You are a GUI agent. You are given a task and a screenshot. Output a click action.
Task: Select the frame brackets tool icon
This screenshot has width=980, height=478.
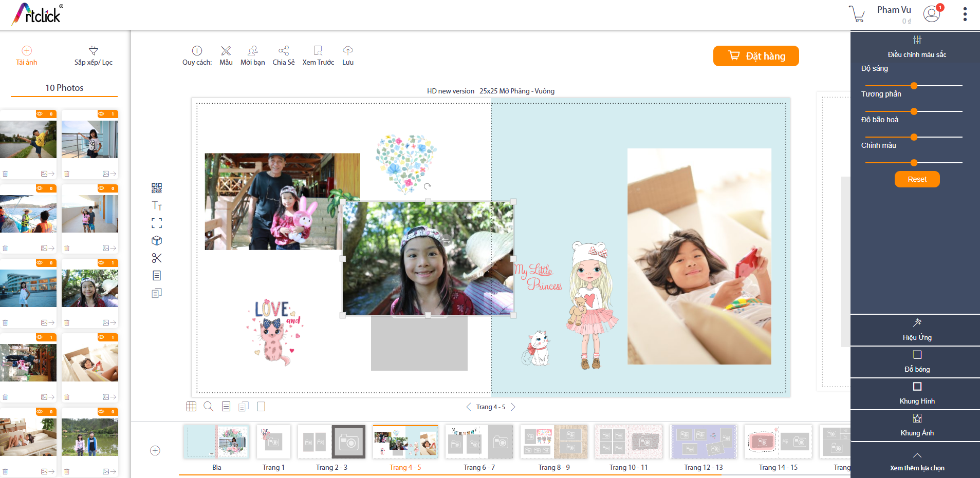tap(157, 223)
